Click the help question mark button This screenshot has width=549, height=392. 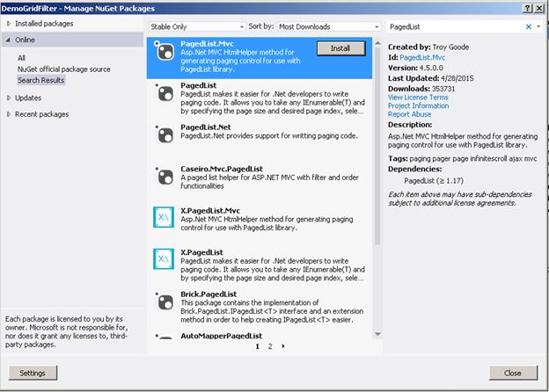click(528, 8)
